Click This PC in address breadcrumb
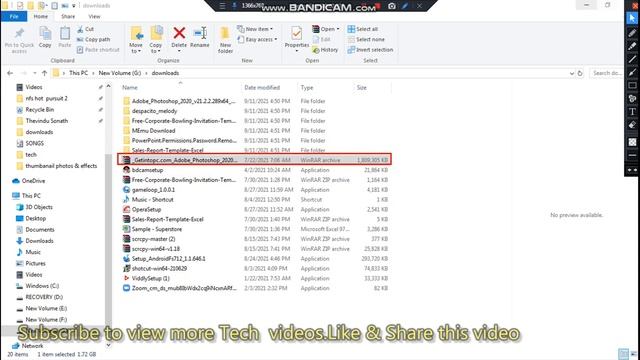 78,73
